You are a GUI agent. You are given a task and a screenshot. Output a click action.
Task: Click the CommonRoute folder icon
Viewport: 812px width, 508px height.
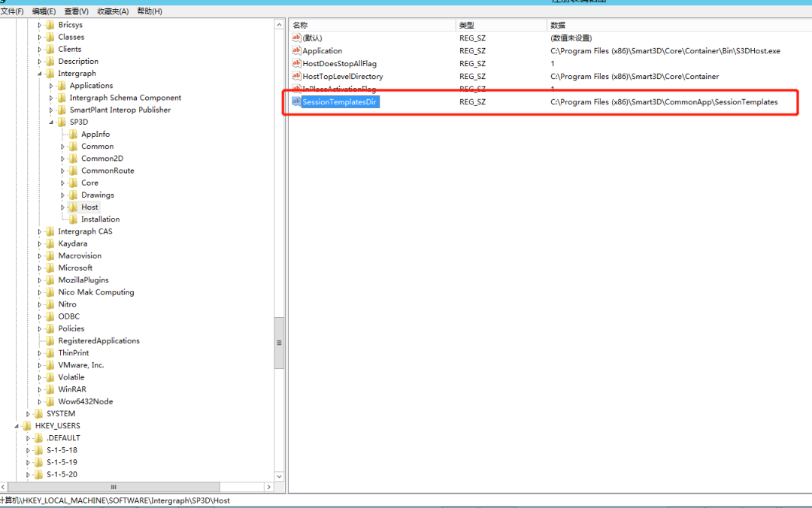[73, 171]
